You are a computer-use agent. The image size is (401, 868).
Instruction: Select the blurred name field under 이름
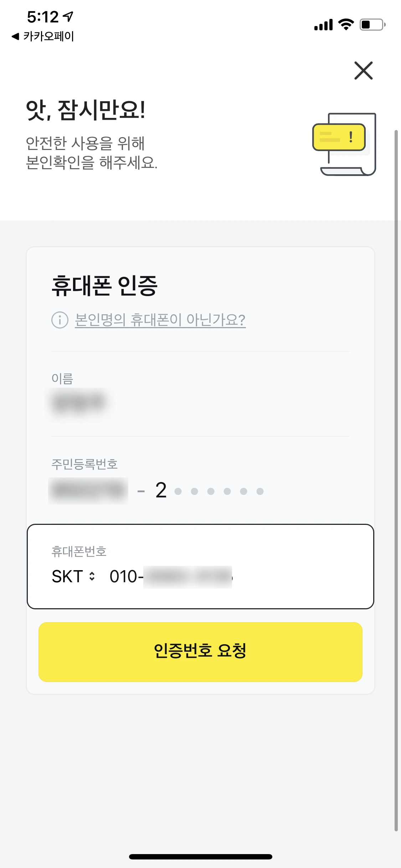[x=79, y=403]
